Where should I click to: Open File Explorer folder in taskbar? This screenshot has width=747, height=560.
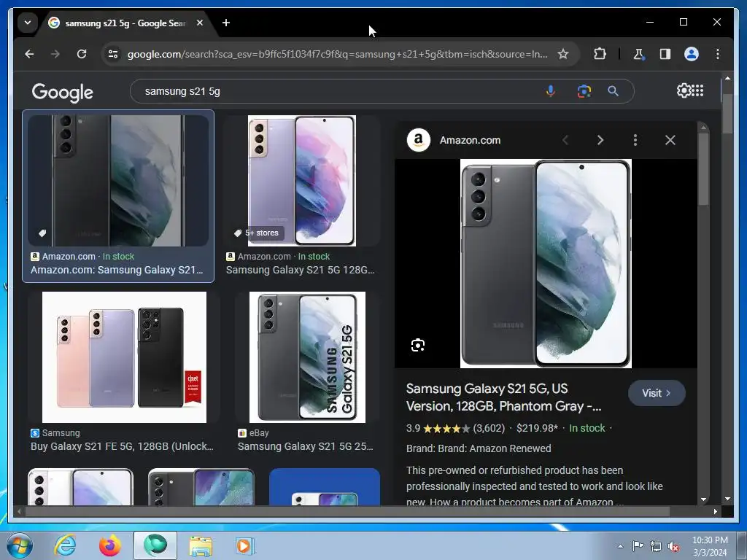pos(201,545)
